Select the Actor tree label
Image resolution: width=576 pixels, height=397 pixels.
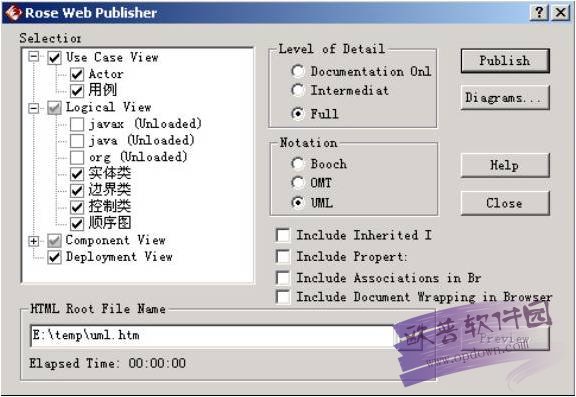point(106,74)
